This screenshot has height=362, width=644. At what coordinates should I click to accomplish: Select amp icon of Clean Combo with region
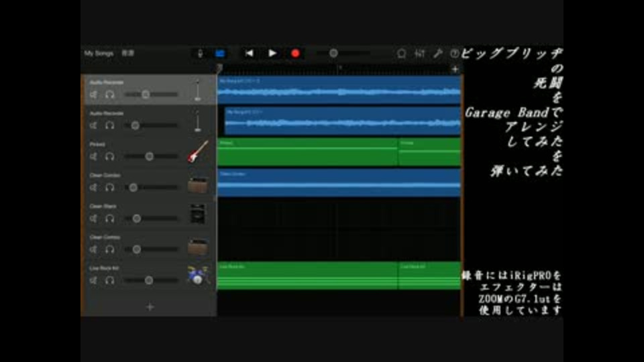(197, 185)
